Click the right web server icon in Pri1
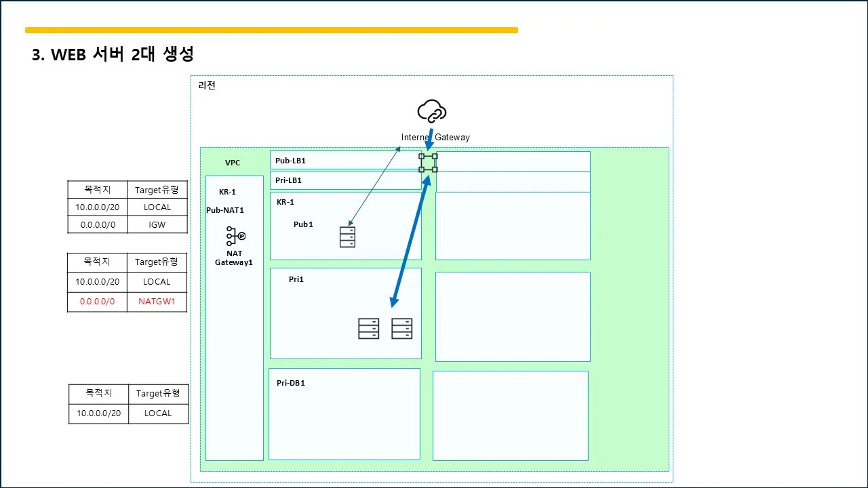Viewport: 868px width, 488px height. [x=402, y=329]
